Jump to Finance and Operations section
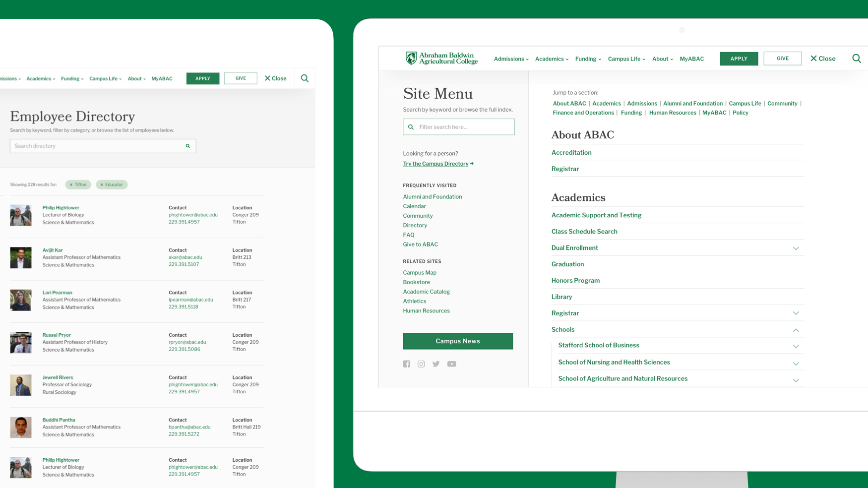 [583, 113]
